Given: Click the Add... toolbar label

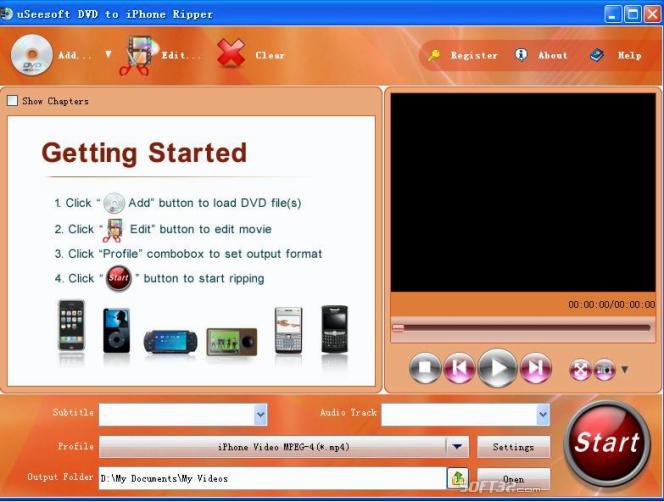Looking at the screenshot, I should pyautogui.click(x=75, y=55).
